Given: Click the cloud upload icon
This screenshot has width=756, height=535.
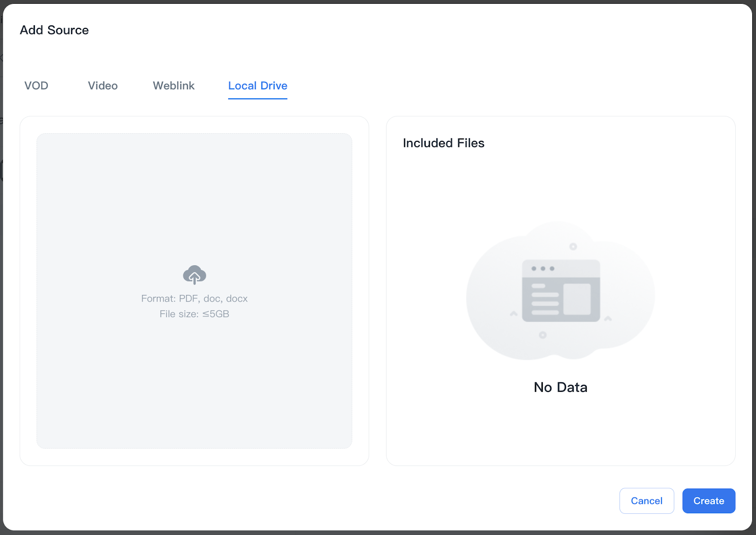Looking at the screenshot, I should [194, 275].
